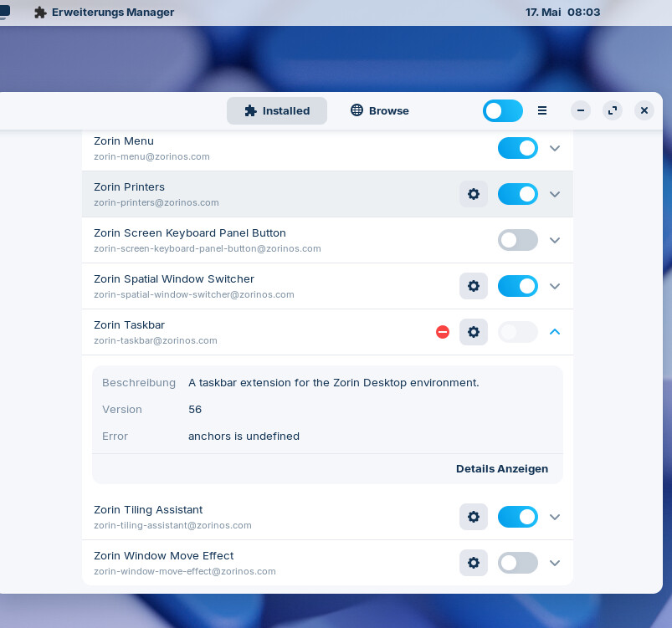This screenshot has width=672, height=628.
Task: Enable the Zorin Window Move Effect
Action: pos(518,563)
